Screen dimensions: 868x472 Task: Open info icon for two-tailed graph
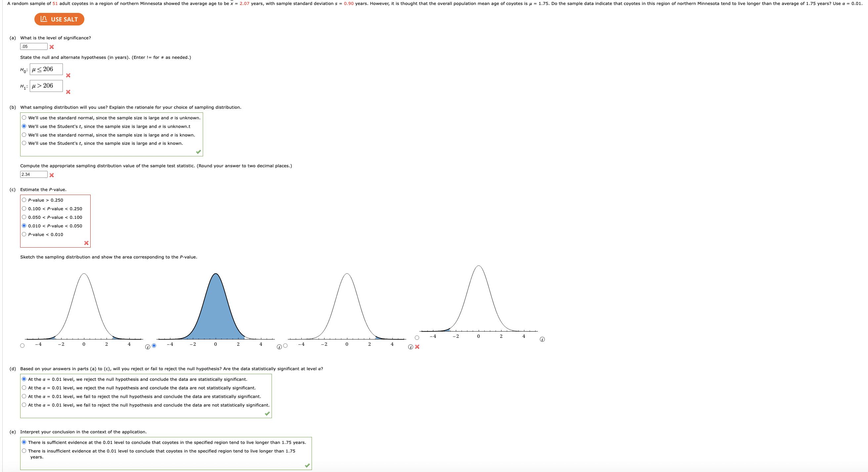tap(147, 347)
